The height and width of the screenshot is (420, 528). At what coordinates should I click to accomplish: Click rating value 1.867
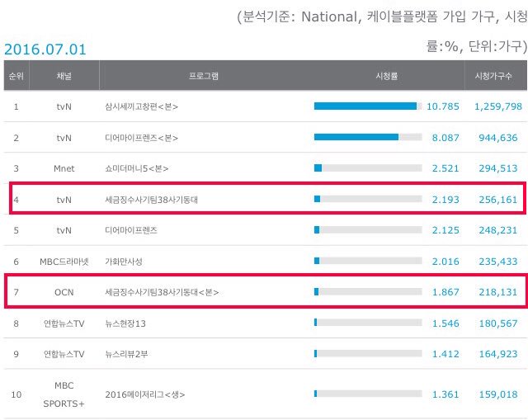(x=445, y=292)
